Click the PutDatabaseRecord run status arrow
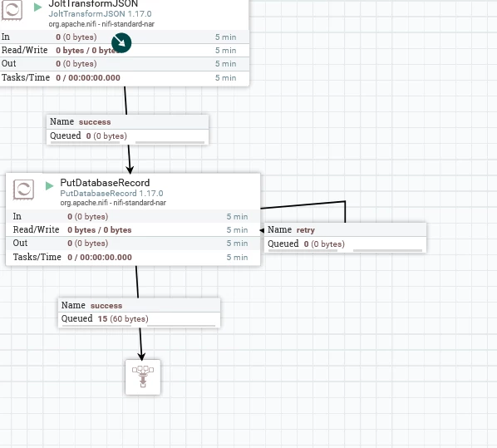 49,186
